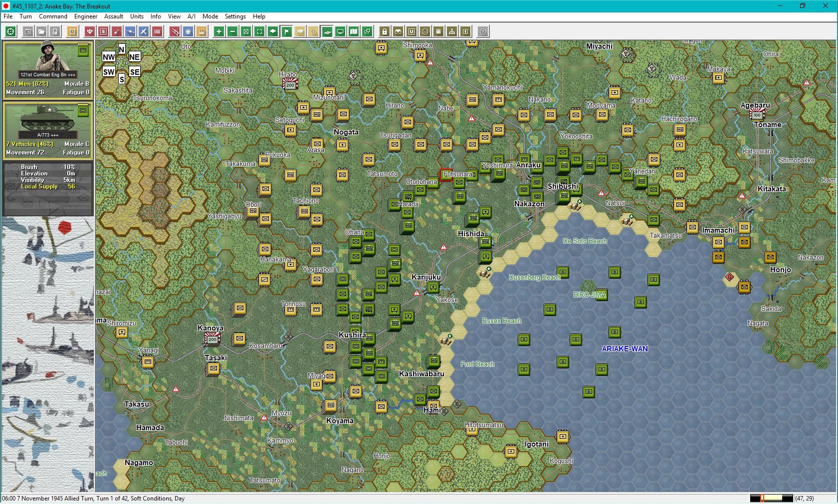This screenshot has height=504, width=838.
Task: Click the green crosshair target toolbar icon
Action: click(x=10, y=32)
